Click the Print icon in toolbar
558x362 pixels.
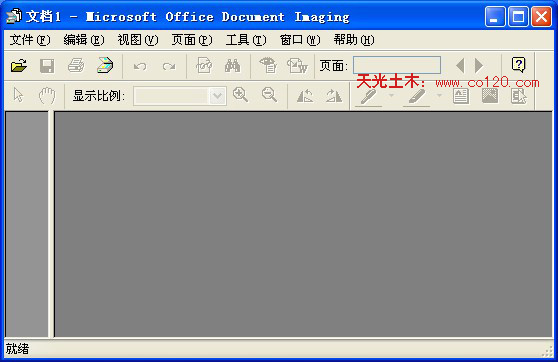76,66
